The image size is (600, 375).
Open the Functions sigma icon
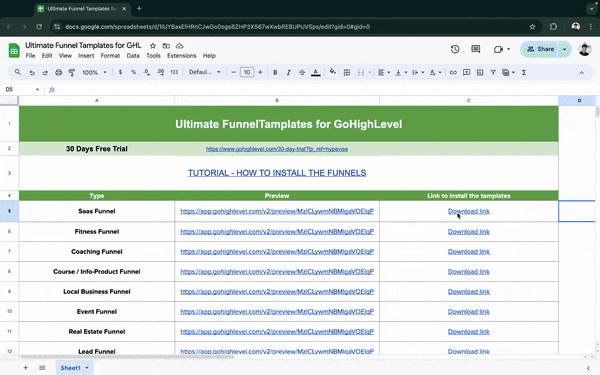[524, 72]
